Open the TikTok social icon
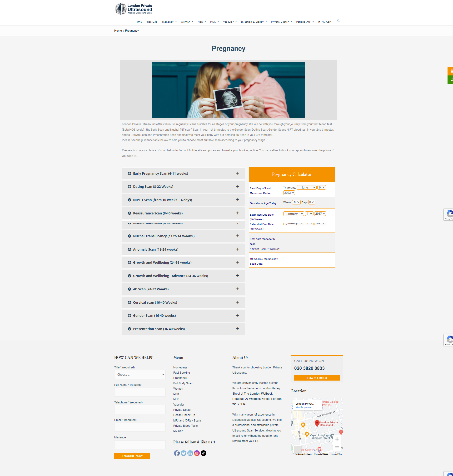Viewport: 453px width, 476px height. pos(204,453)
